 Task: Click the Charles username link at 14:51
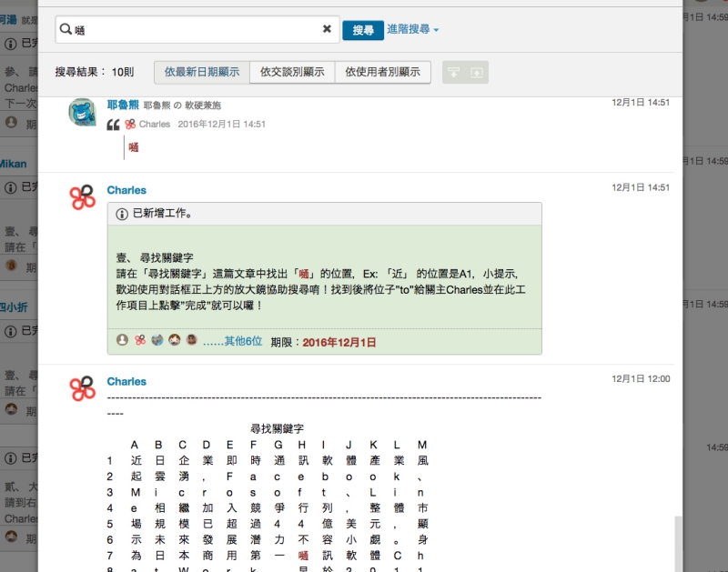point(126,190)
